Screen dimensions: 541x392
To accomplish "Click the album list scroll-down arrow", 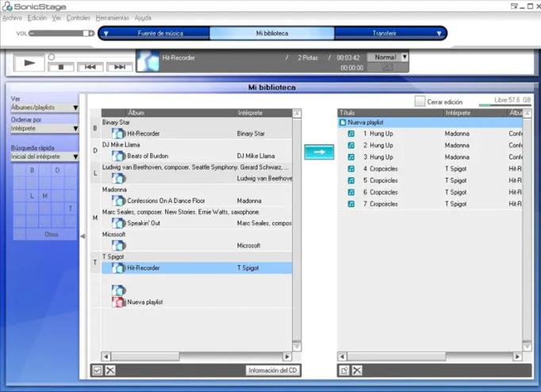I will point(297,347).
